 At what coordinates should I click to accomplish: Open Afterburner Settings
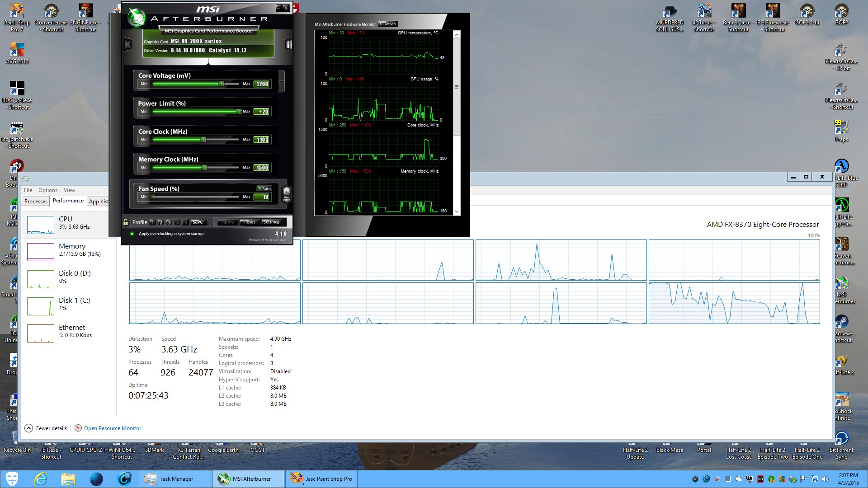(x=271, y=222)
